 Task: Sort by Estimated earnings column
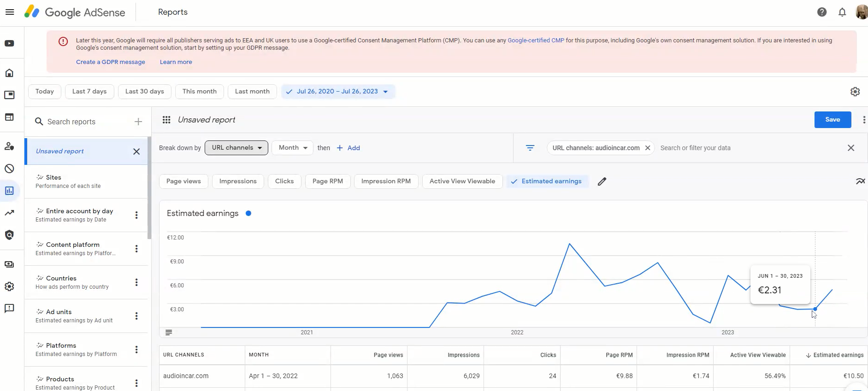[834, 355]
